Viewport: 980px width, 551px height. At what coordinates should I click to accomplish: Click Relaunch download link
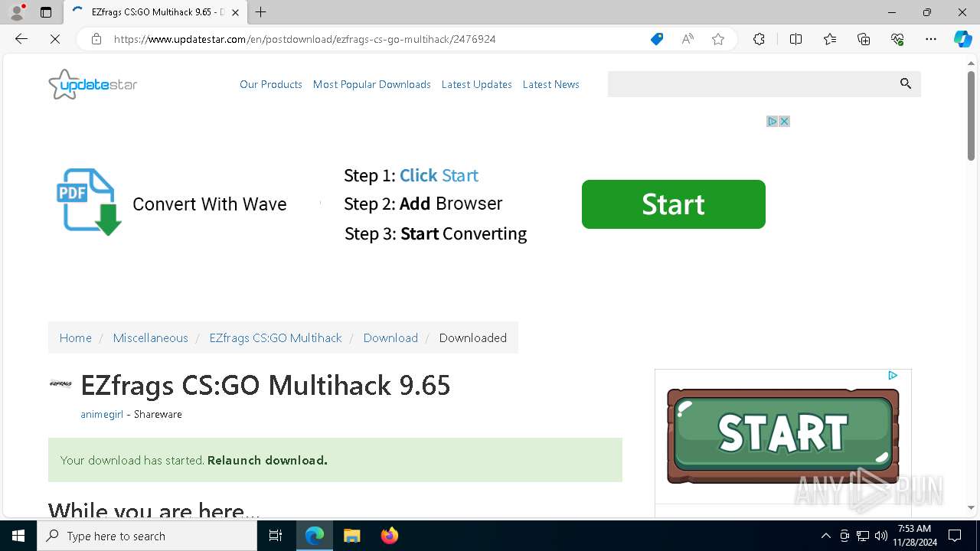click(267, 460)
